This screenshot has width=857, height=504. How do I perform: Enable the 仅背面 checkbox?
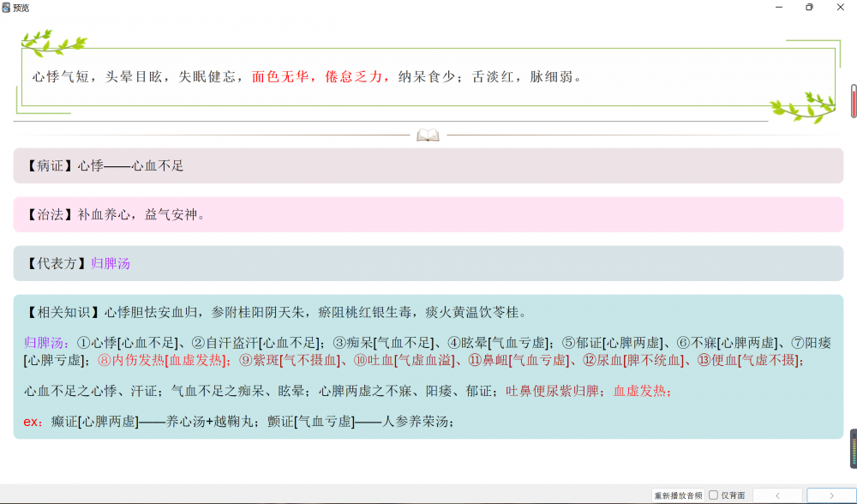point(713,495)
